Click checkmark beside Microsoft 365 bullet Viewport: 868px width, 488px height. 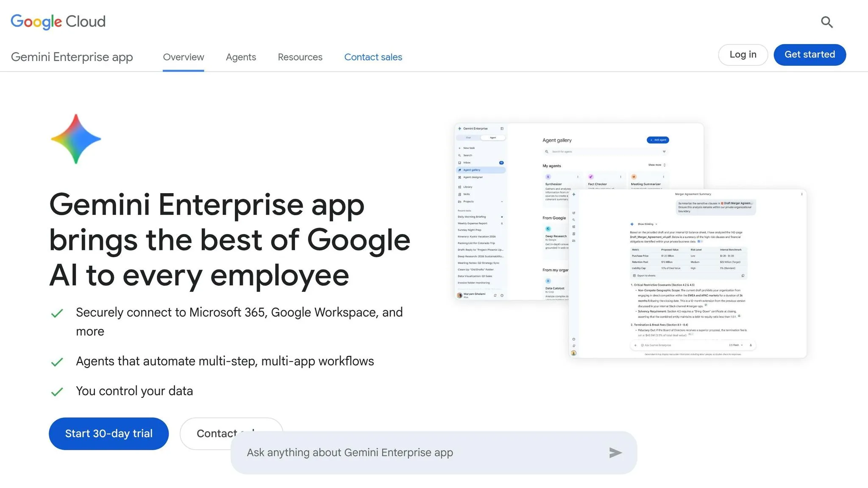pos(57,313)
